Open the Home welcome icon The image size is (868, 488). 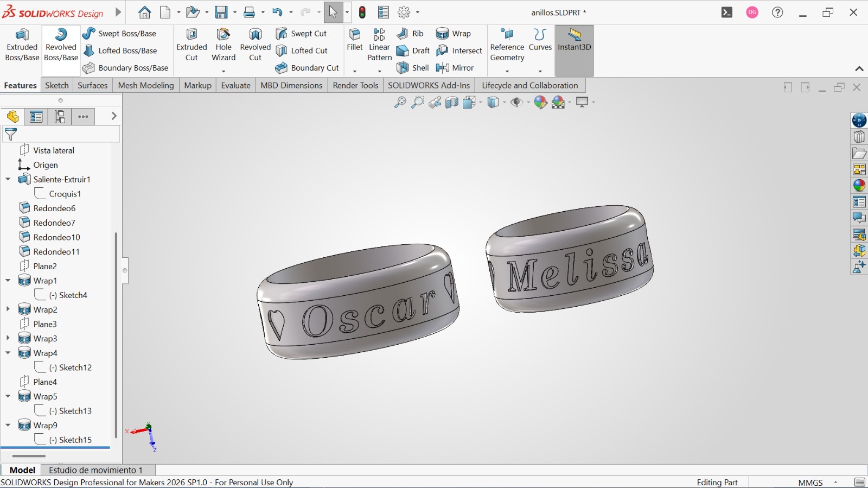click(144, 12)
